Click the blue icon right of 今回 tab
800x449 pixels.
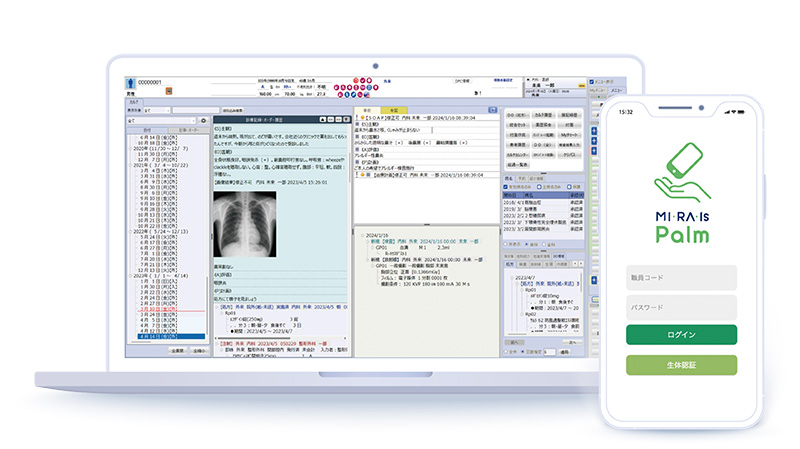coord(490,109)
